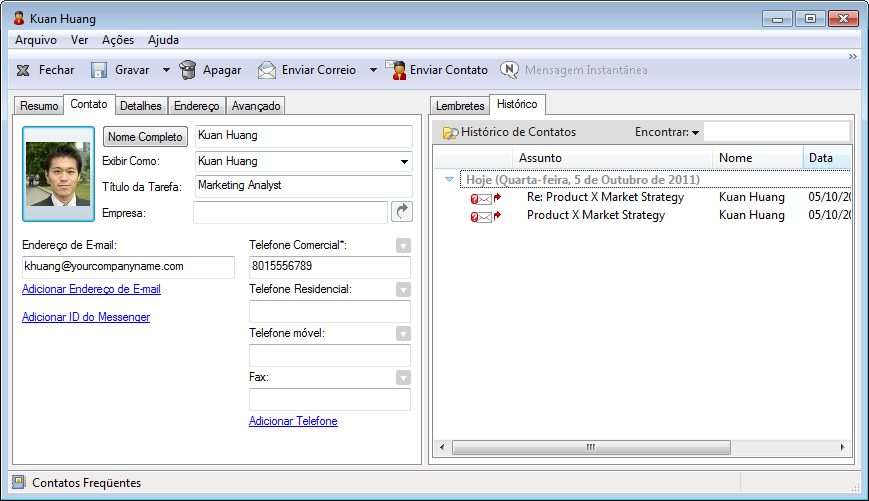Switch to the Endereço tab
Viewport: 869px width, 501px height.
[x=197, y=106]
